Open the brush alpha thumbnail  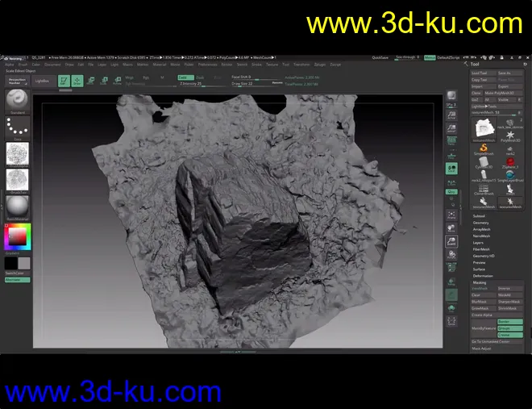pyautogui.click(x=17, y=154)
